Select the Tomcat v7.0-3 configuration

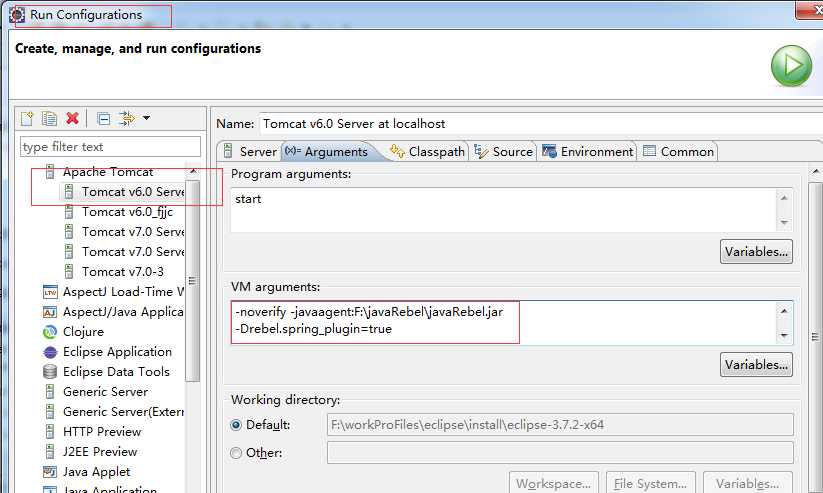122,271
